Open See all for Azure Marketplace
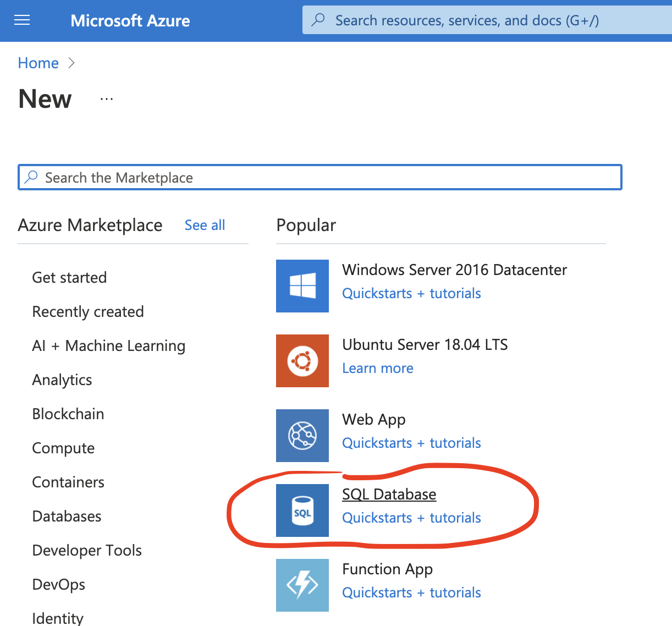672x626 pixels. coord(205,225)
